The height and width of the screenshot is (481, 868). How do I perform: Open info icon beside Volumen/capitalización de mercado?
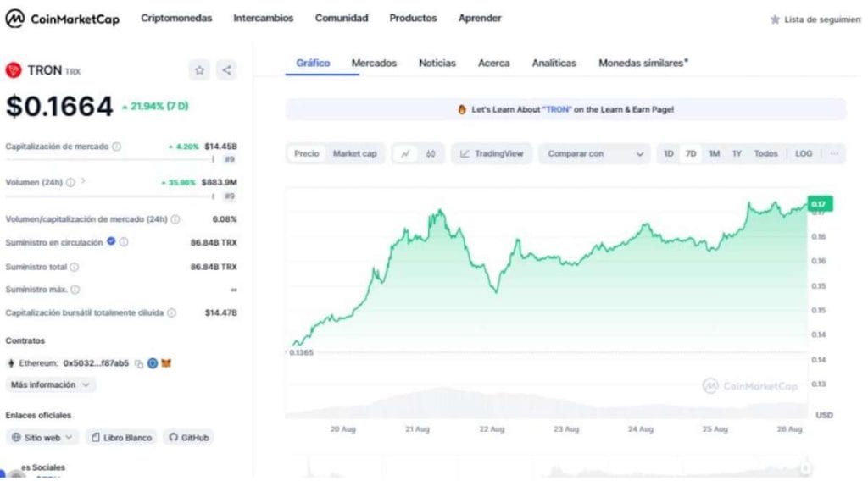coord(175,219)
